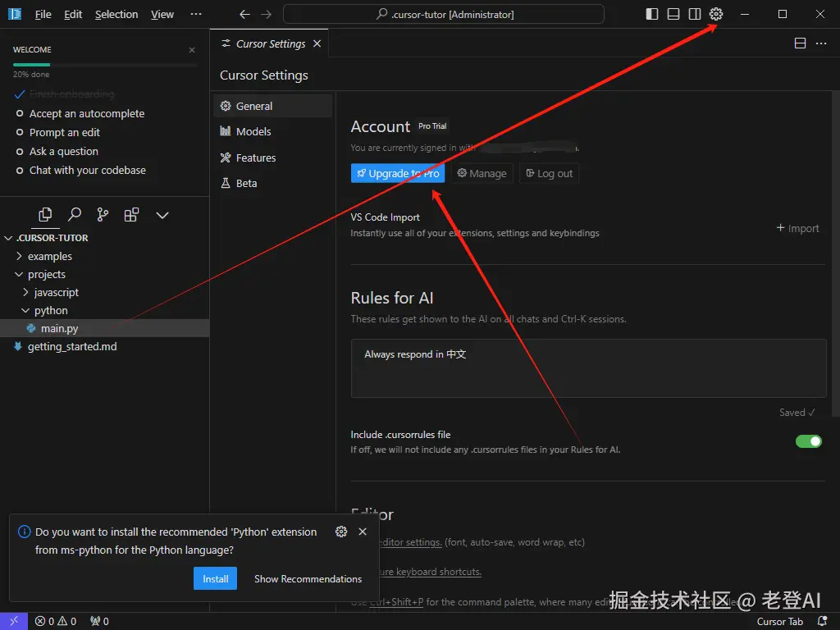Viewport: 840px width, 630px height.
Task: Click the Pro Trial badge
Action: coord(432,126)
